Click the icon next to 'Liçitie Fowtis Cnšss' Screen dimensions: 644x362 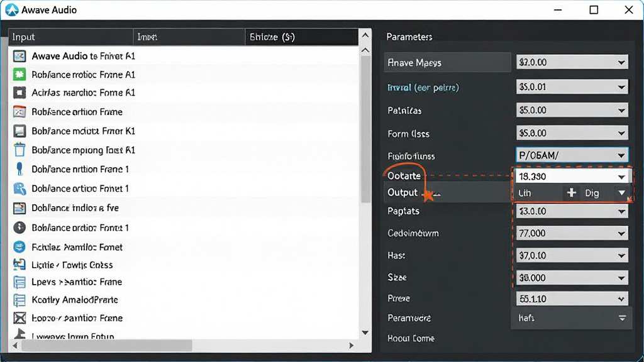pyautogui.click(x=19, y=265)
